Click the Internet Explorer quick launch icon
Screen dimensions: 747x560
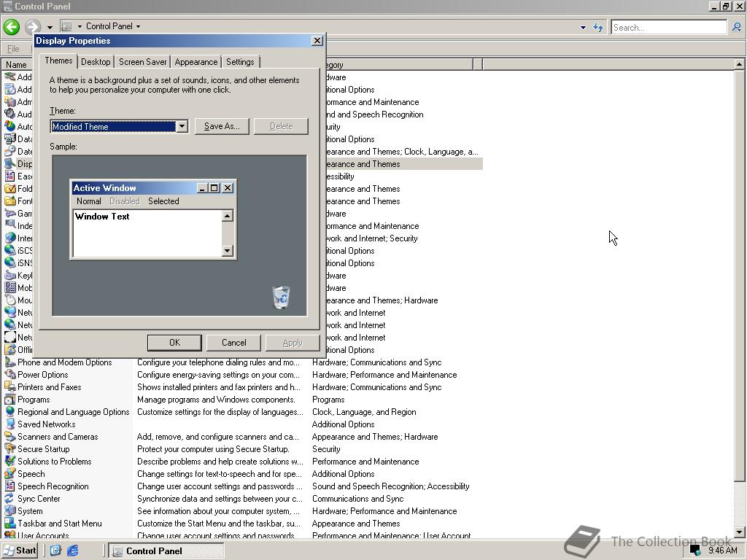[x=72, y=551]
